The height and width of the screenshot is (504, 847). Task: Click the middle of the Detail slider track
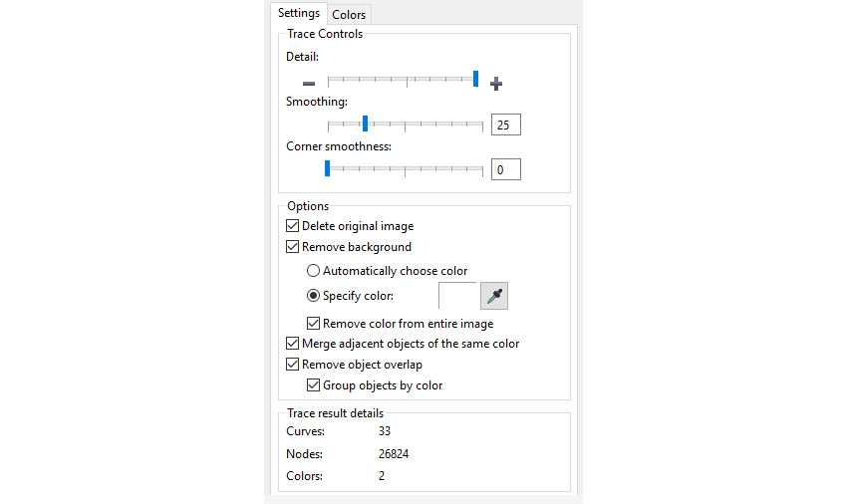click(x=406, y=80)
